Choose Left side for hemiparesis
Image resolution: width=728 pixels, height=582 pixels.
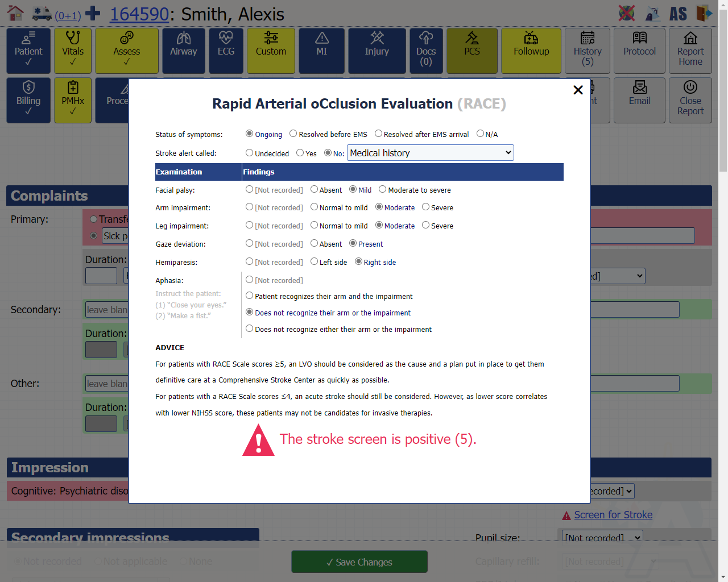(x=315, y=262)
